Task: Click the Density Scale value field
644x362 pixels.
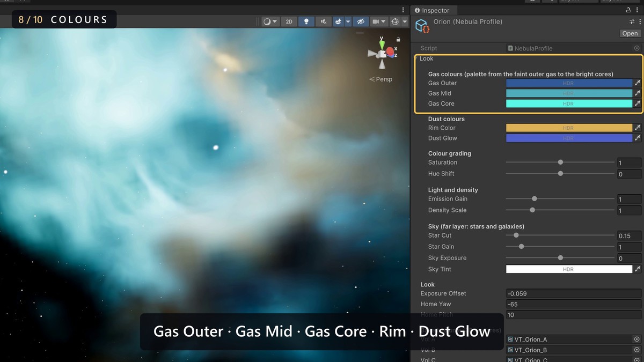Action: tap(629, 210)
